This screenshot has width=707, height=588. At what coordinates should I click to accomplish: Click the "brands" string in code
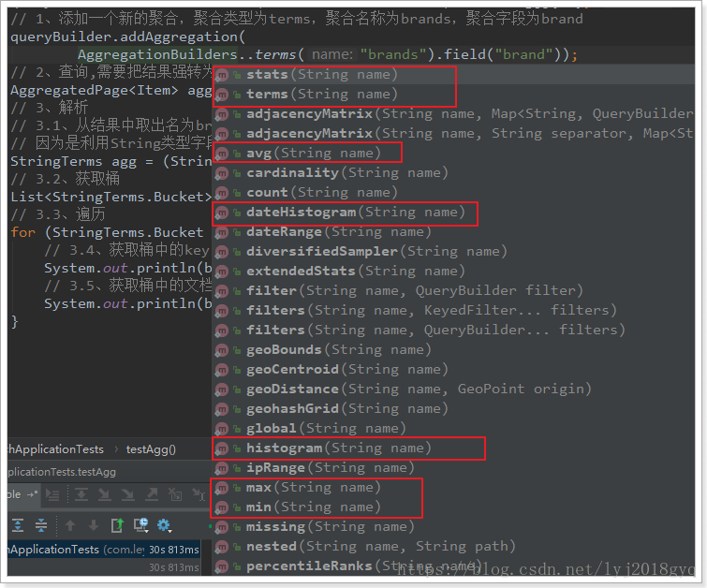393,54
